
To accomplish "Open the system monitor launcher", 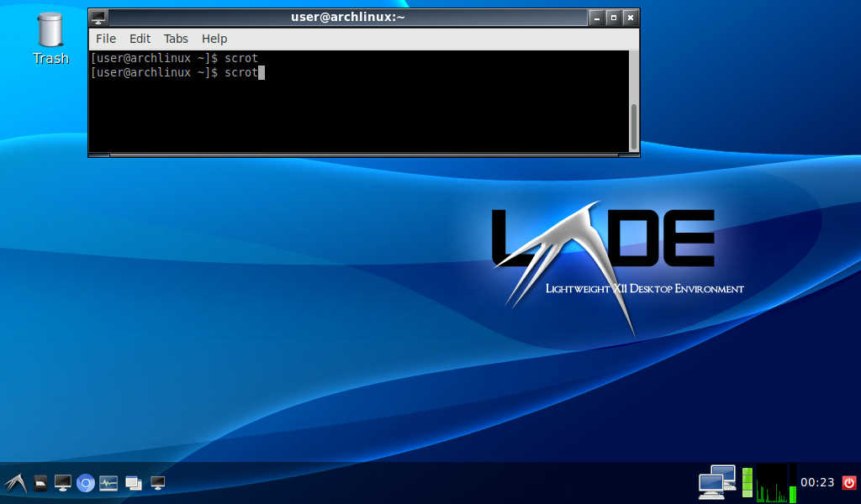I will click(108, 483).
